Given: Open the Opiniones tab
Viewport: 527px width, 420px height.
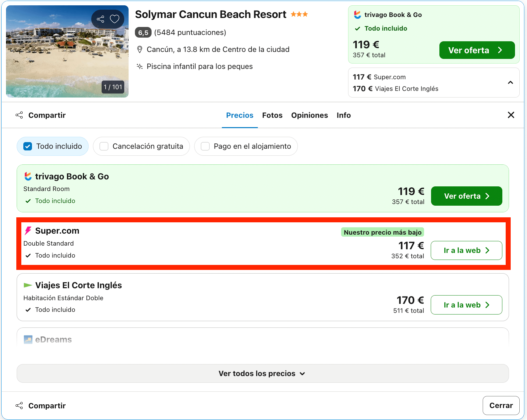Looking at the screenshot, I should coord(309,115).
